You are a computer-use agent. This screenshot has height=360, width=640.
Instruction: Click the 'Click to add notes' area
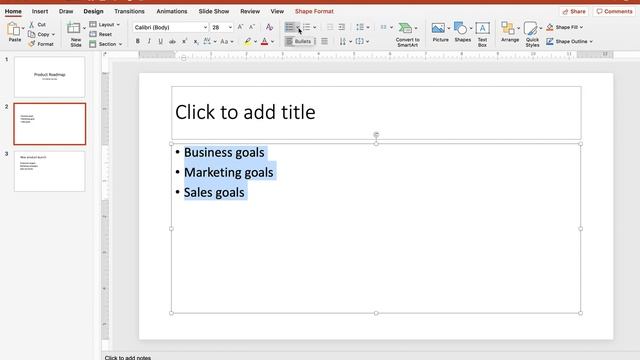128,358
